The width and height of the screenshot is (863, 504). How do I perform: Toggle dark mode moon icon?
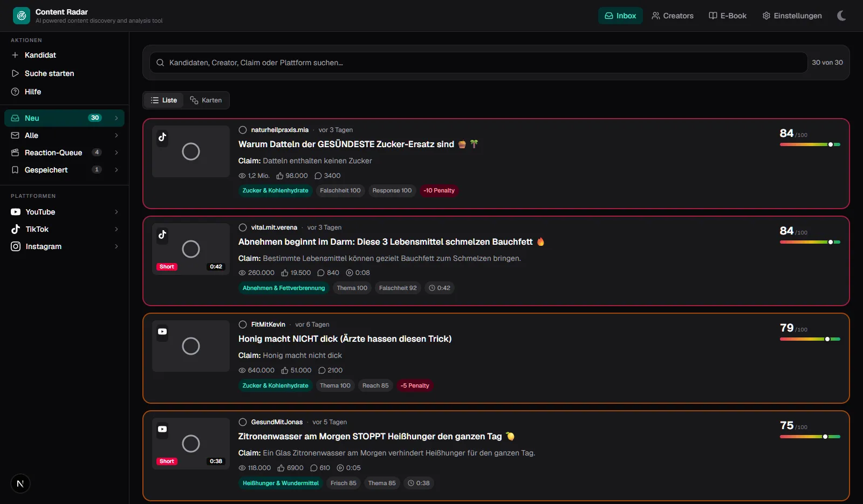pos(841,16)
